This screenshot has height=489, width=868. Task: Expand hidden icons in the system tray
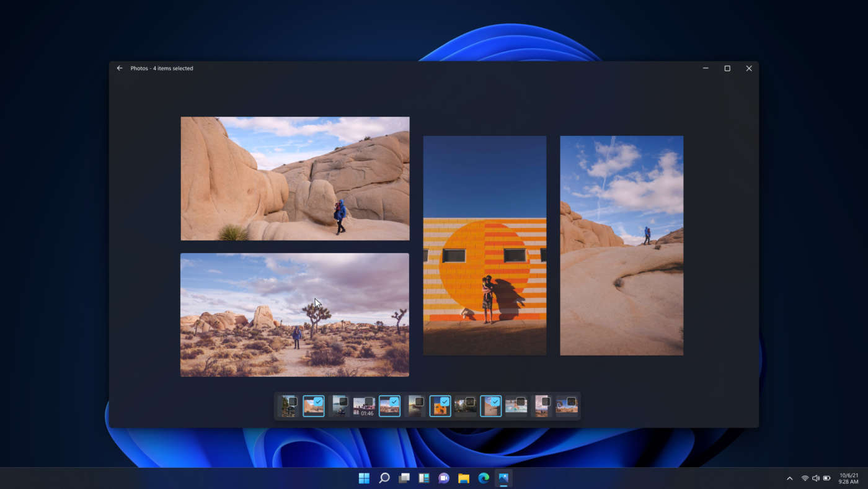coord(789,478)
